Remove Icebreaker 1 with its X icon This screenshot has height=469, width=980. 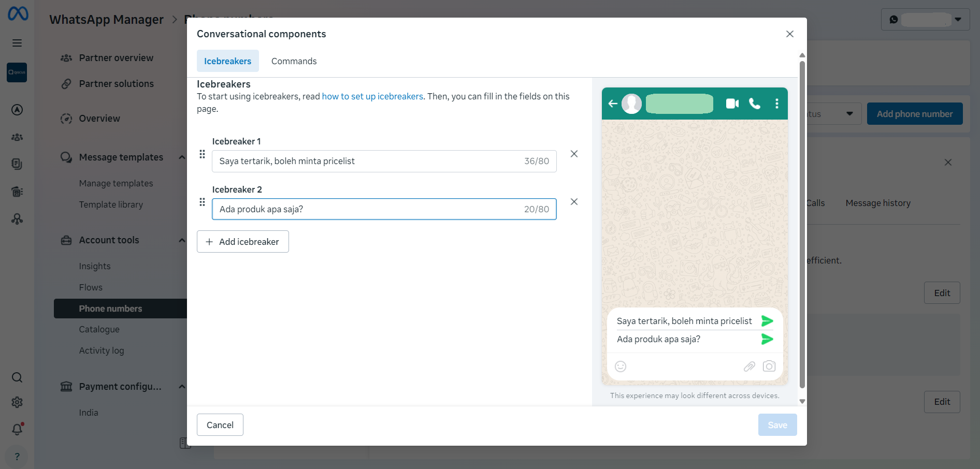[574, 154]
